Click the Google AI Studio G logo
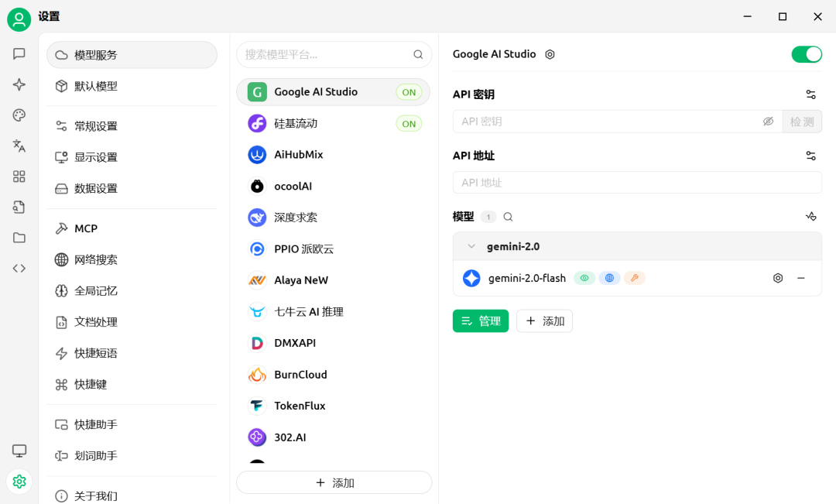The height and width of the screenshot is (504, 836). tap(257, 92)
